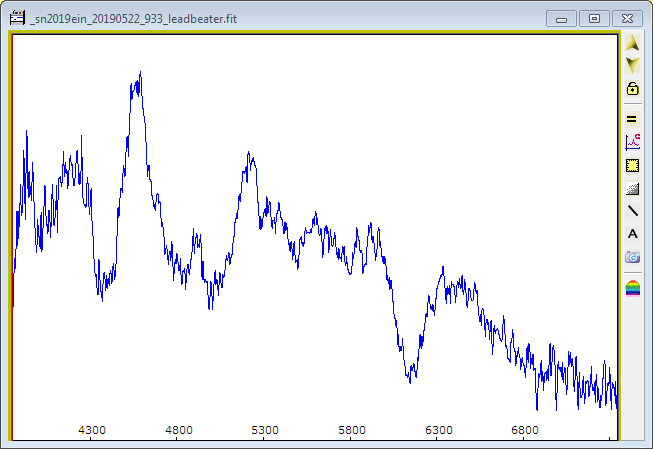The height and width of the screenshot is (449, 653).
Task: Select the yellow selection rectangle tool
Action: click(x=632, y=165)
